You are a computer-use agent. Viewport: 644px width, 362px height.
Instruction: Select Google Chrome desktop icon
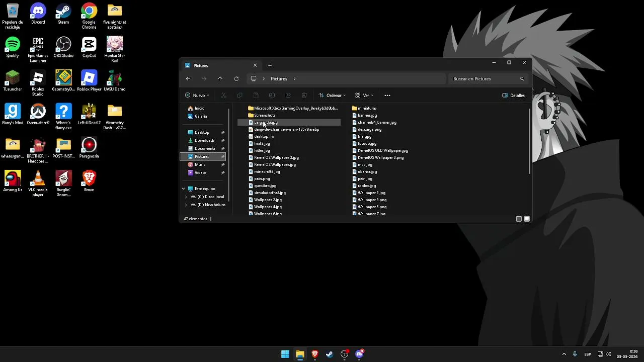(x=89, y=17)
